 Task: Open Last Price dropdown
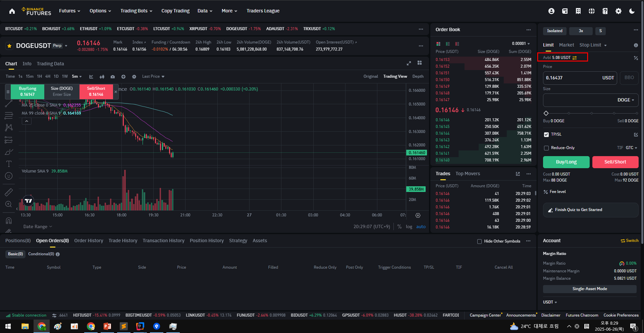click(153, 76)
